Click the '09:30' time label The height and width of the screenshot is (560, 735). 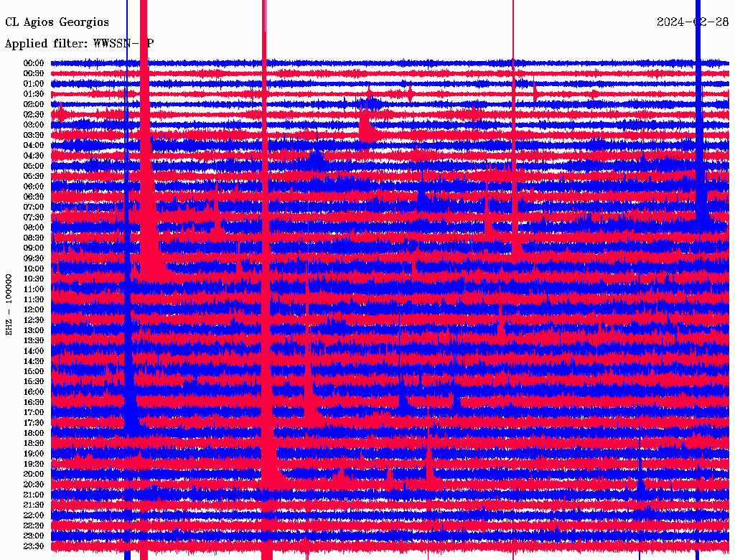pos(34,258)
